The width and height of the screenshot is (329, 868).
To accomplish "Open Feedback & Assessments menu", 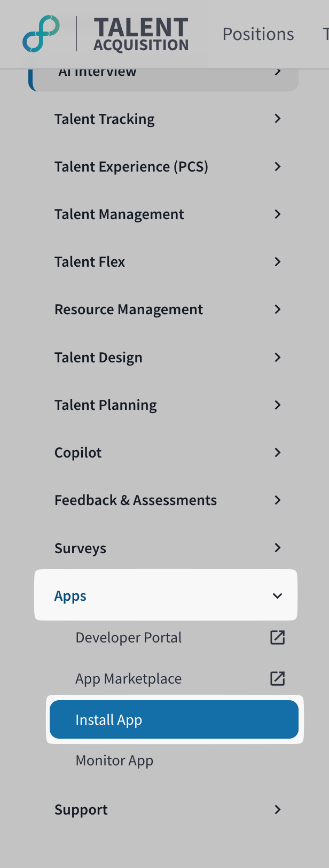I will [136, 500].
